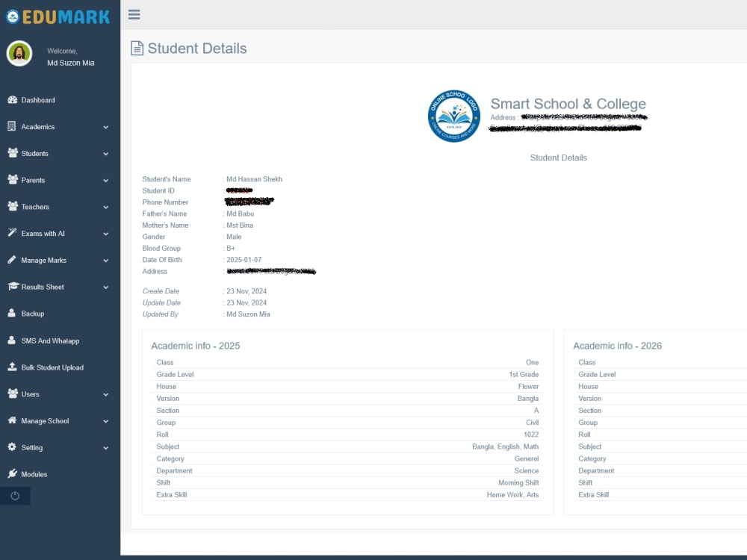Click the Md Suzon Mia welcome name

tap(70, 63)
